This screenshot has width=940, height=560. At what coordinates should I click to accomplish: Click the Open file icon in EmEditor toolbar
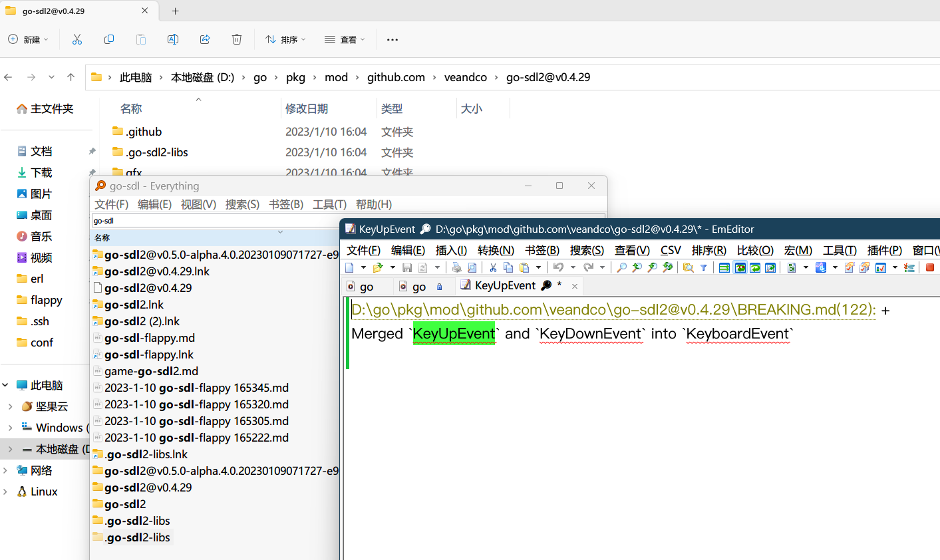pos(379,267)
